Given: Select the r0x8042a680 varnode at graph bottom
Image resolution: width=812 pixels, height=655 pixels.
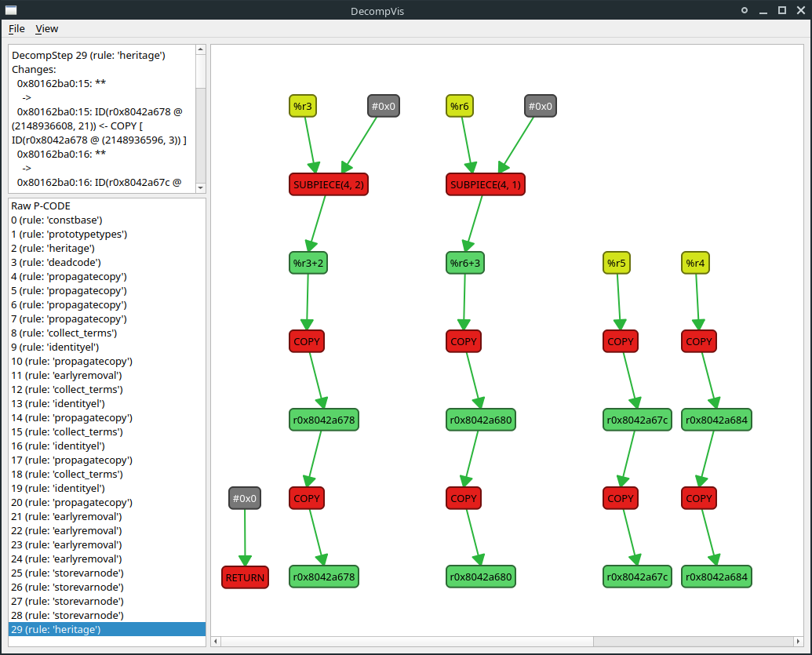Looking at the screenshot, I should point(480,577).
